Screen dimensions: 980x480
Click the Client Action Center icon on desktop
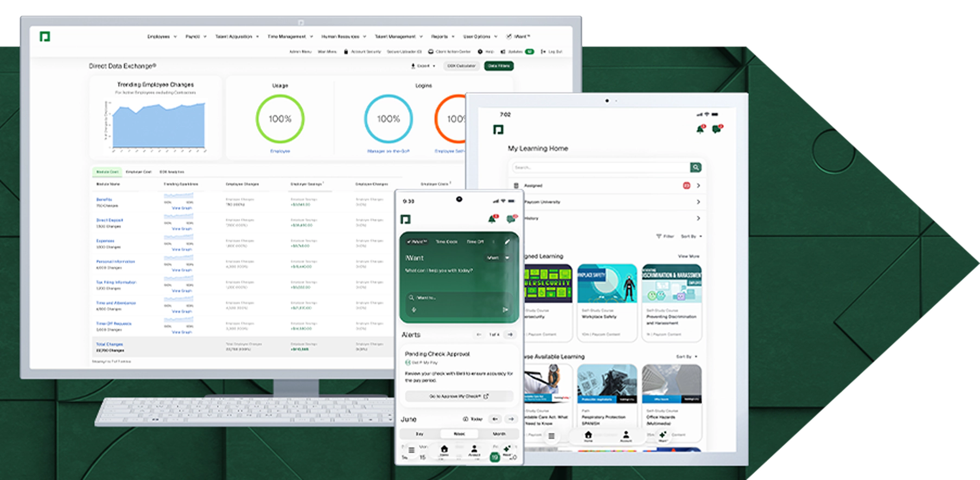431,52
